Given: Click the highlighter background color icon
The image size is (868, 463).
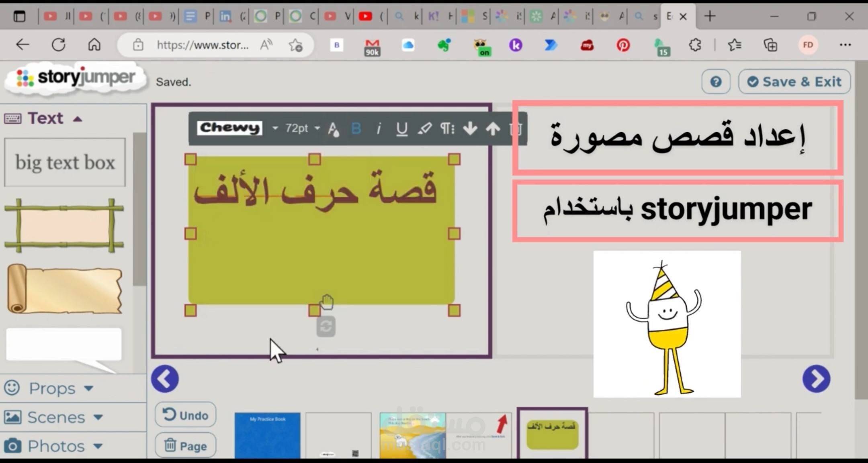Looking at the screenshot, I should click(424, 128).
